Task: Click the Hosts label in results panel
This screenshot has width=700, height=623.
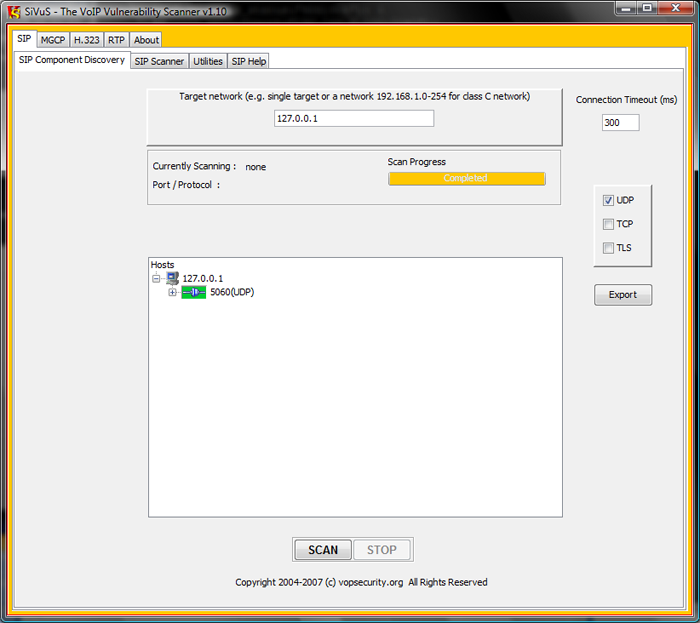Action: 162,265
